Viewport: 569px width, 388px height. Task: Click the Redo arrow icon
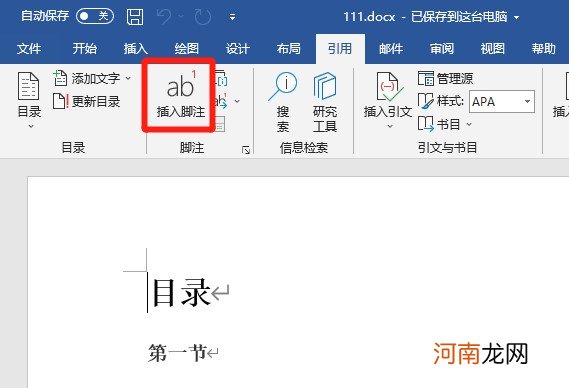point(202,17)
